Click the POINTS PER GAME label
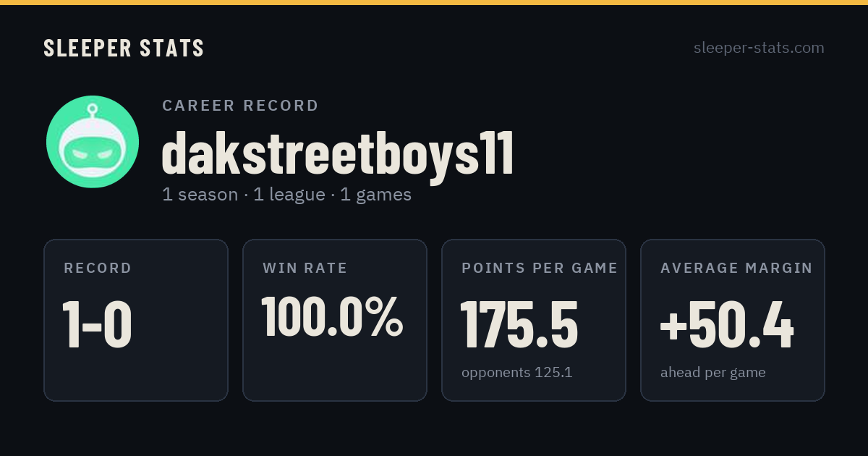Image resolution: width=868 pixels, height=456 pixels. 540,269
